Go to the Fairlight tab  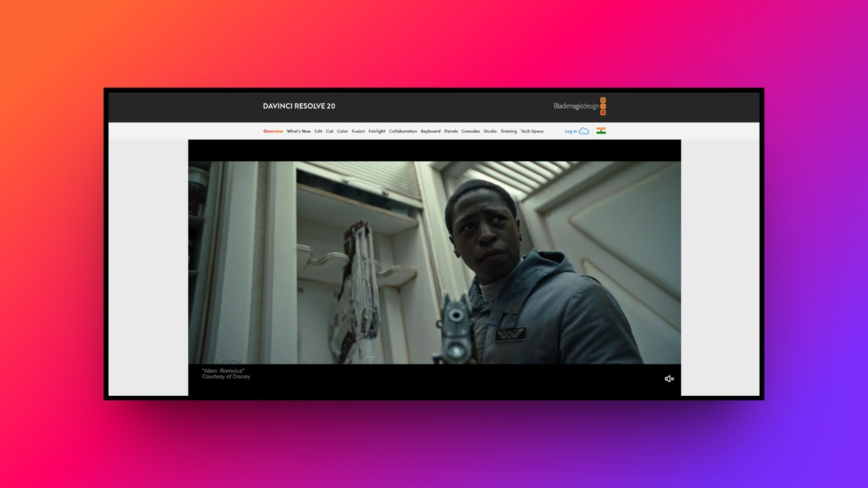click(x=377, y=131)
